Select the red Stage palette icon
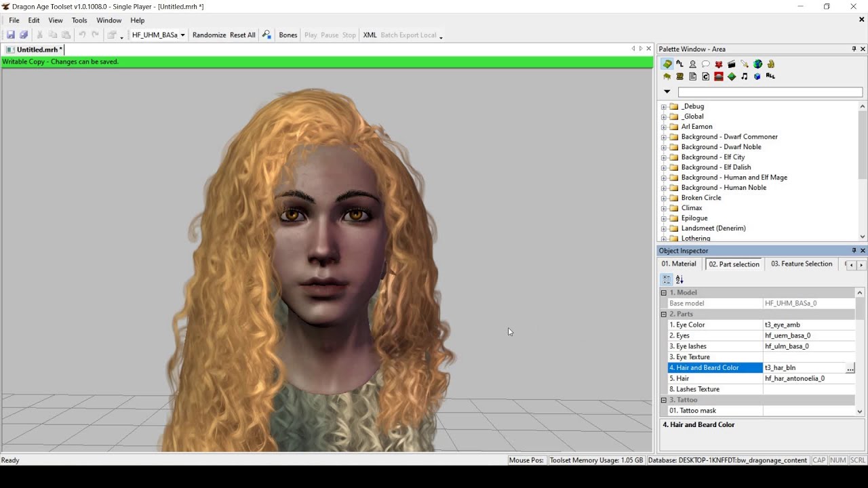868x488 pixels. point(718,77)
